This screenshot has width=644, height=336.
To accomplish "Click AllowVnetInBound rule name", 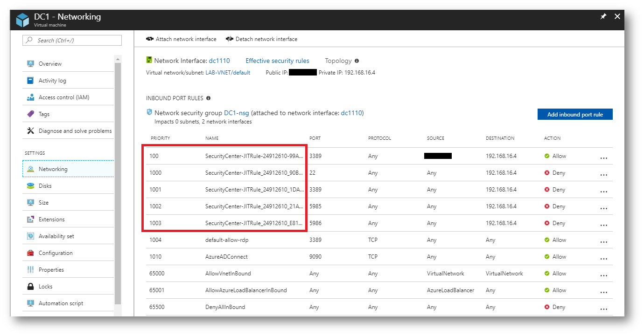I will (x=228, y=274).
